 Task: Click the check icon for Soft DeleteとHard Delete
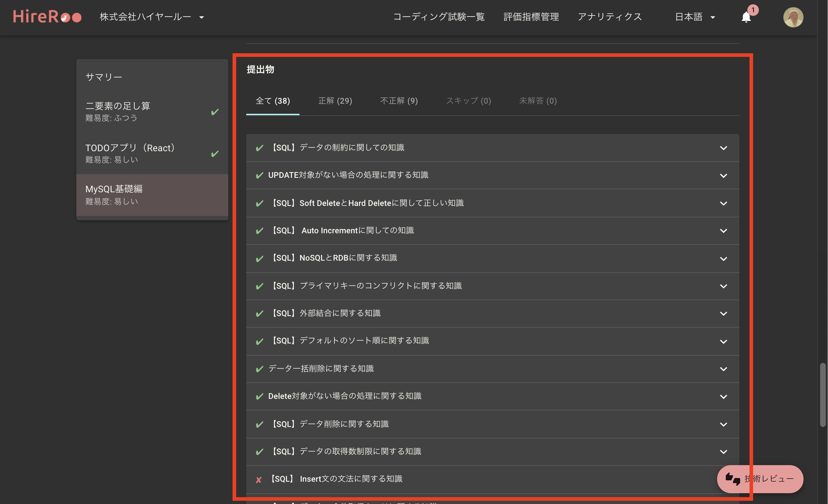click(260, 203)
